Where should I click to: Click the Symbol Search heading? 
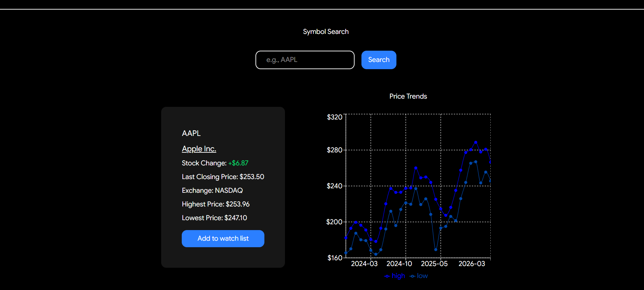[326, 32]
